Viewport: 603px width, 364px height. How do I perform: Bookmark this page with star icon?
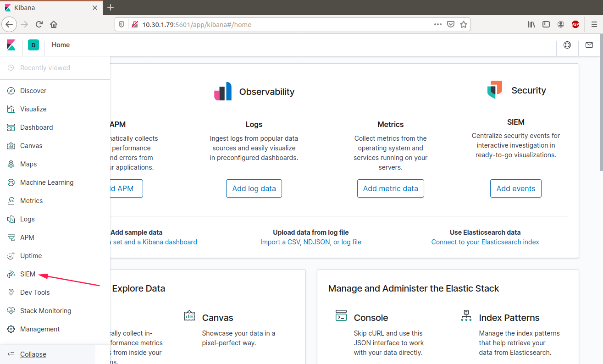coord(464,25)
